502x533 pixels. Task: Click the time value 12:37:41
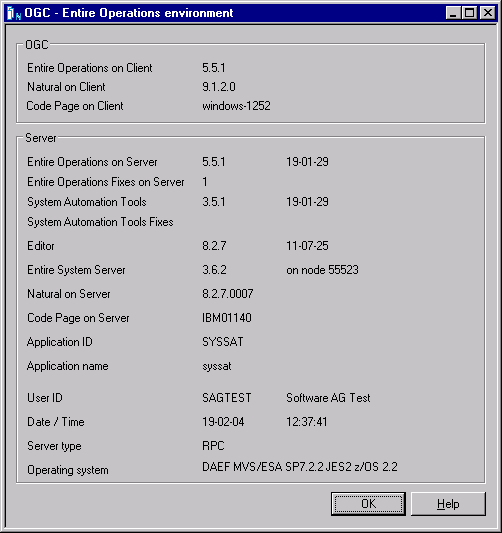(x=307, y=422)
